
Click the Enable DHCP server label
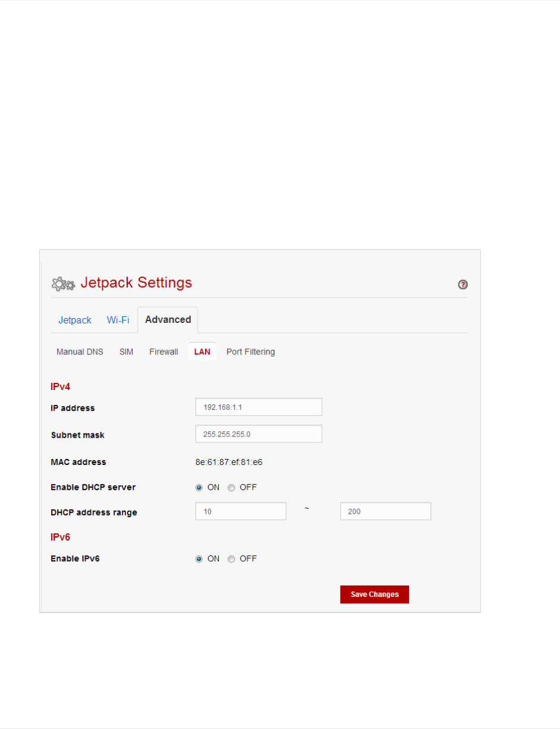[x=93, y=487]
